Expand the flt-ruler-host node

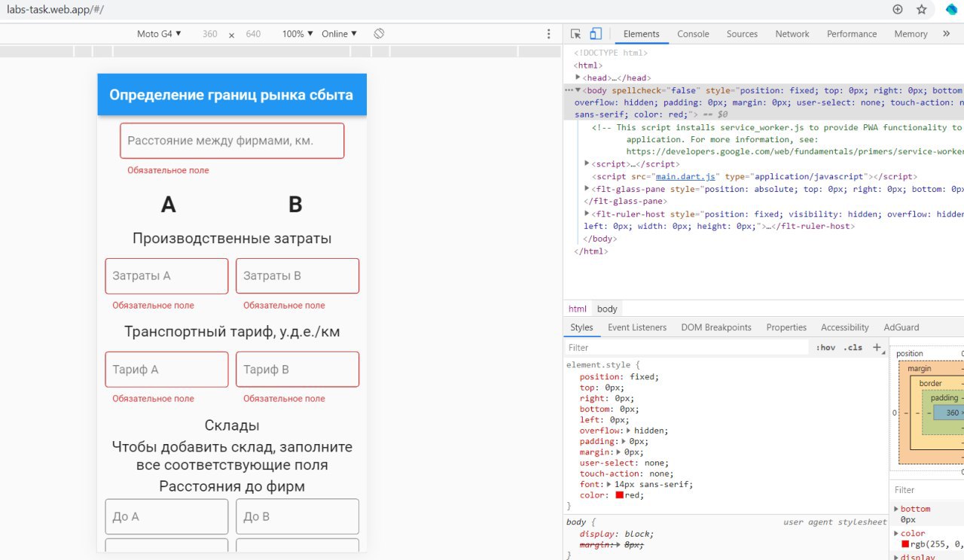coord(587,214)
